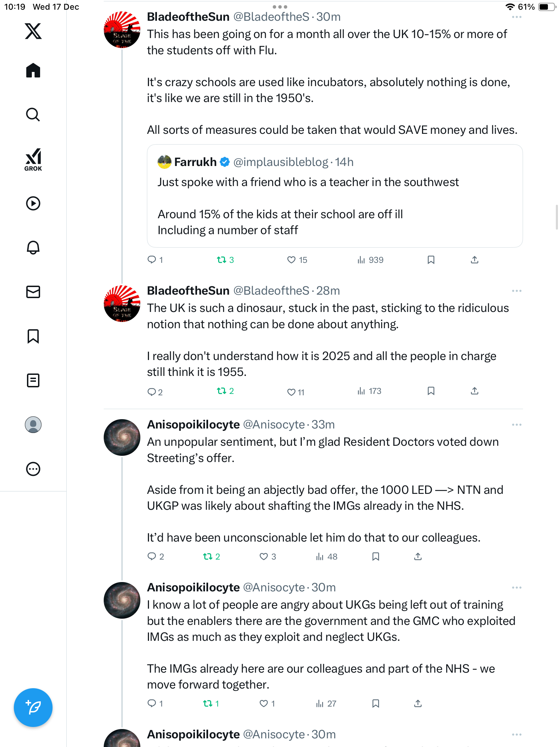This screenshot has height=747, width=560.
Task: Open the Lists icon in sidebar
Action: (33, 380)
